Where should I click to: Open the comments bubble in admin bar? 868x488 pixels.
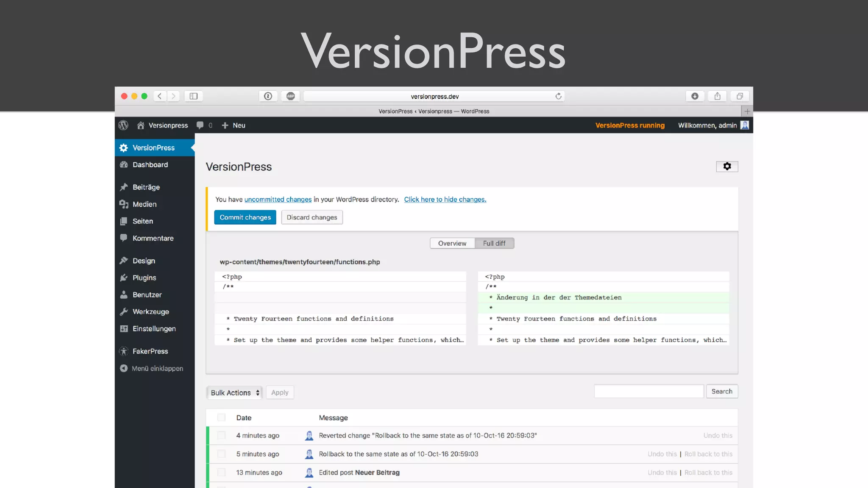204,125
